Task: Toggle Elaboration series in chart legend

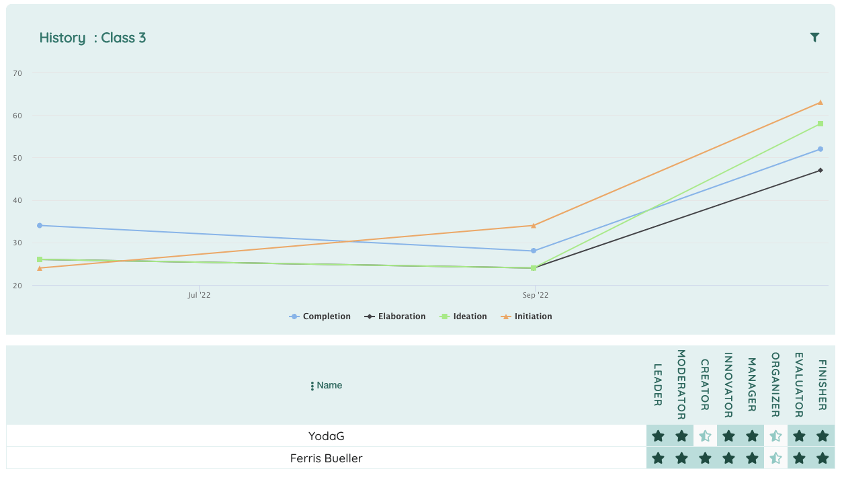Action: click(395, 317)
